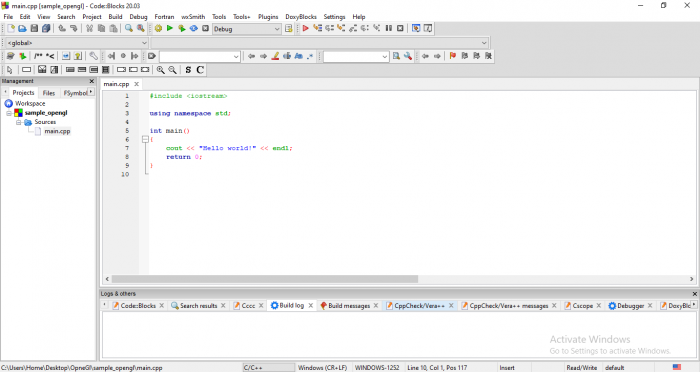This screenshot has height=372, width=700.
Task: Build the project with the gear icon
Action: pos(158,29)
